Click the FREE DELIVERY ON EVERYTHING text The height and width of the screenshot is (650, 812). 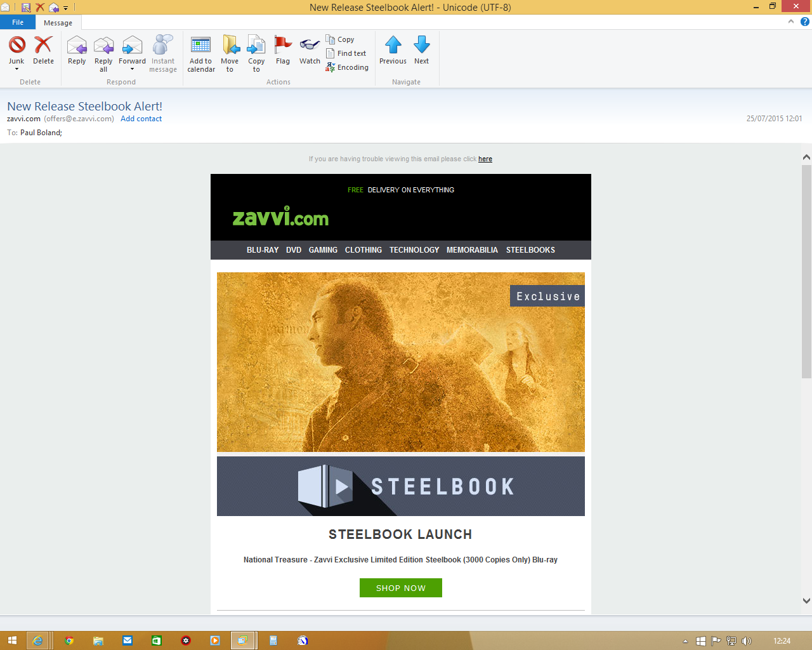click(401, 190)
